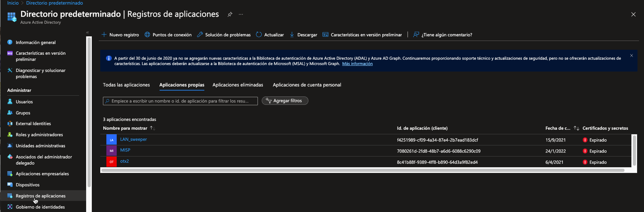Open Aplicaciones empresariales in sidebar
Screen dimensions: 644x212
coord(42,174)
